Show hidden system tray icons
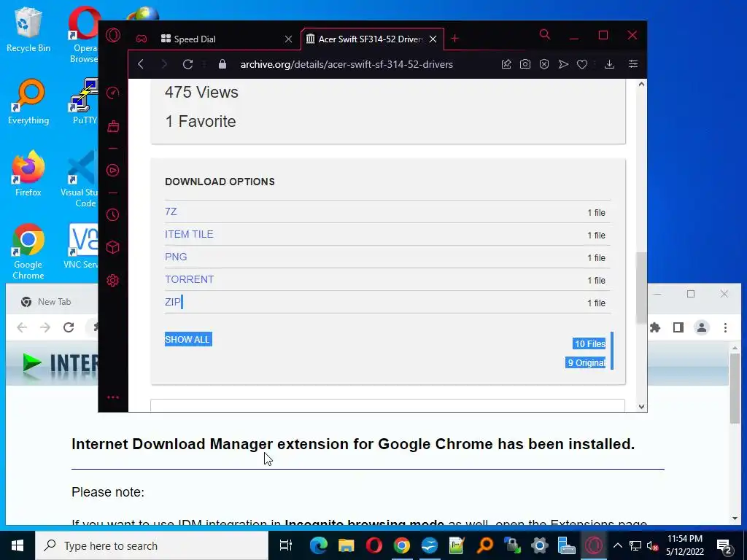The height and width of the screenshot is (560, 747). tap(617, 545)
